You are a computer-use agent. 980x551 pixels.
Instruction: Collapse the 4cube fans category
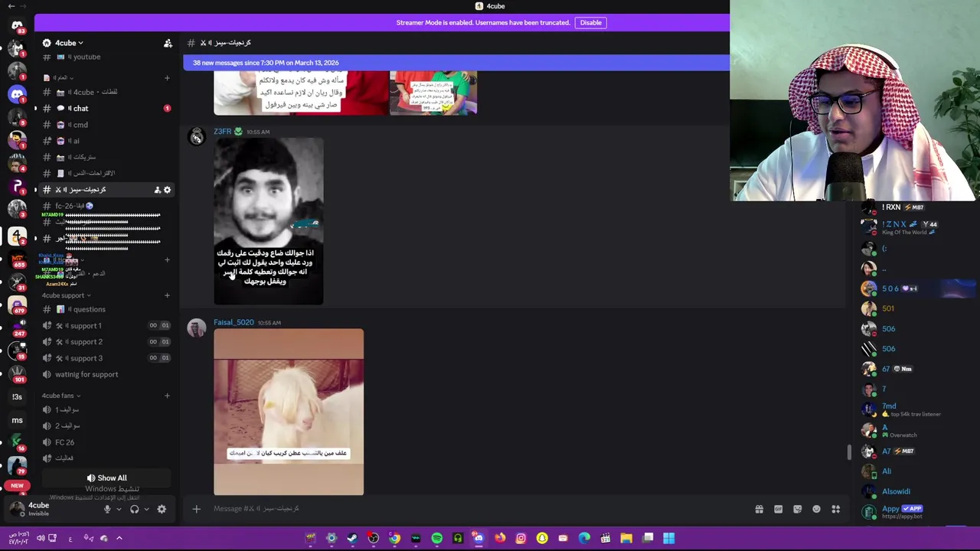pyautogui.click(x=60, y=396)
